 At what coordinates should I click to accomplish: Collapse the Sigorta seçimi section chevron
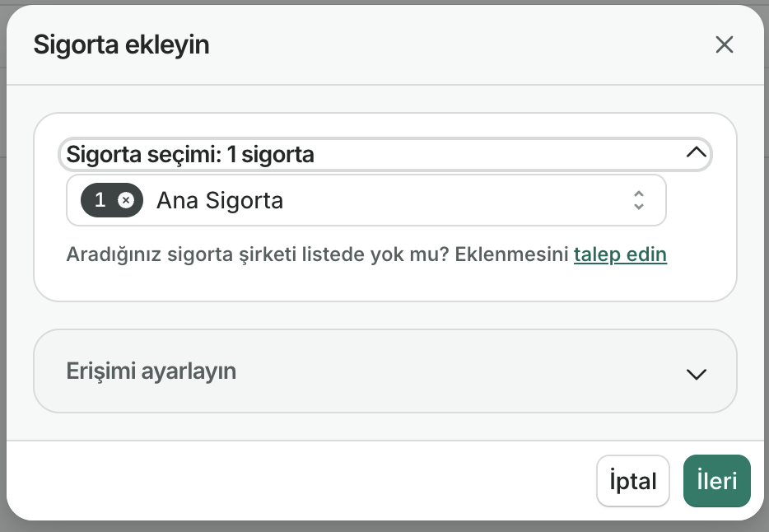pos(696,153)
